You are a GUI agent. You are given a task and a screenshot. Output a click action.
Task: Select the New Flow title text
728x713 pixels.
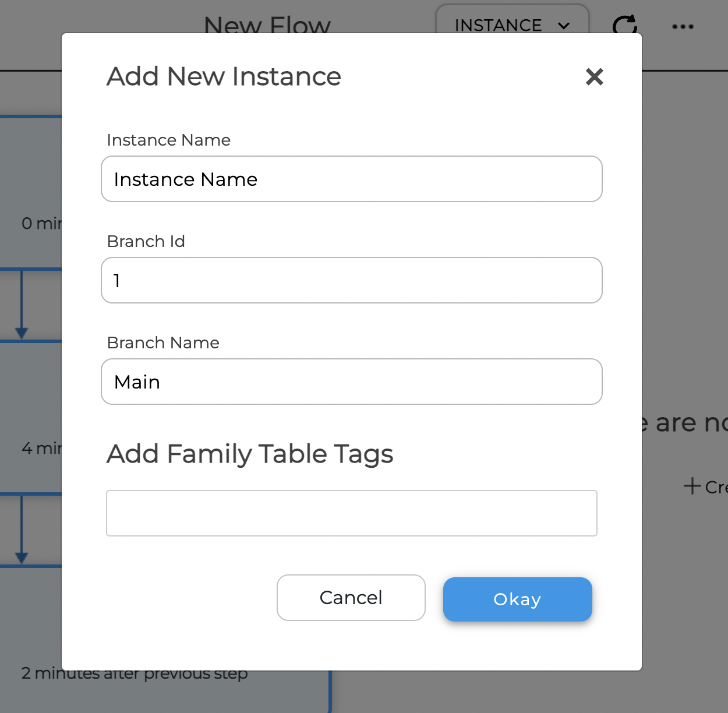tap(267, 24)
